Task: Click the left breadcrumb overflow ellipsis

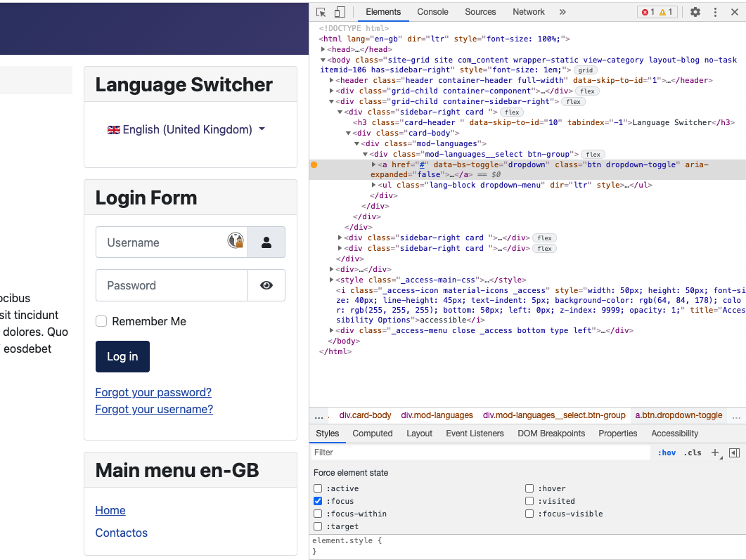Action: (319, 416)
